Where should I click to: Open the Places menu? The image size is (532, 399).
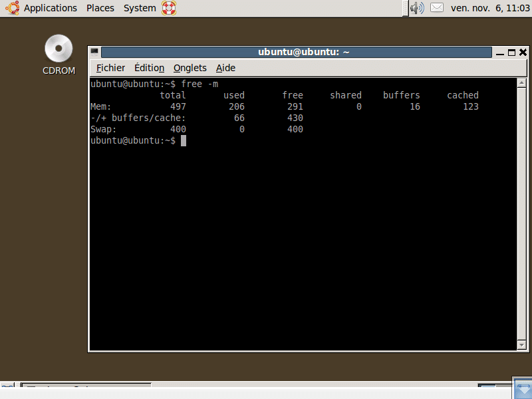(100, 8)
